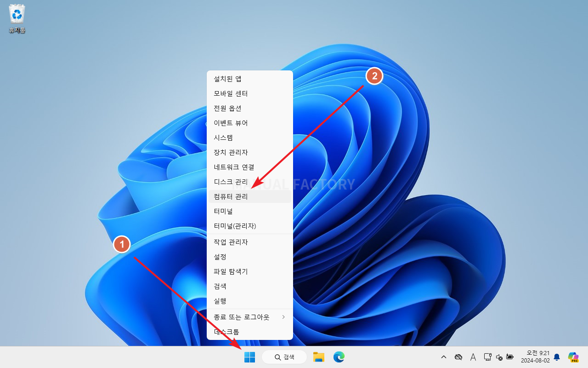Image resolution: width=588 pixels, height=368 pixels.
Task: Open 이벤트 뷰어 from the menu
Action: pos(250,123)
